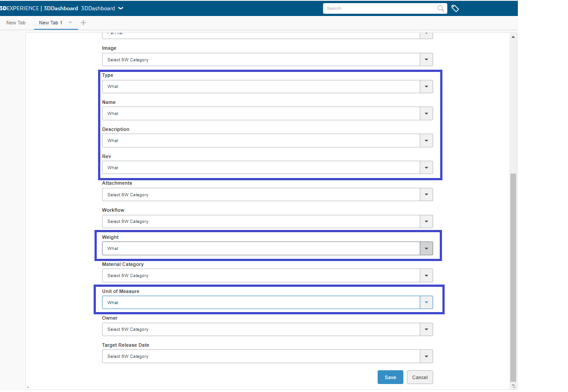The width and height of the screenshot is (568, 392).
Task: Click the Cancel button
Action: click(x=419, y=377)
